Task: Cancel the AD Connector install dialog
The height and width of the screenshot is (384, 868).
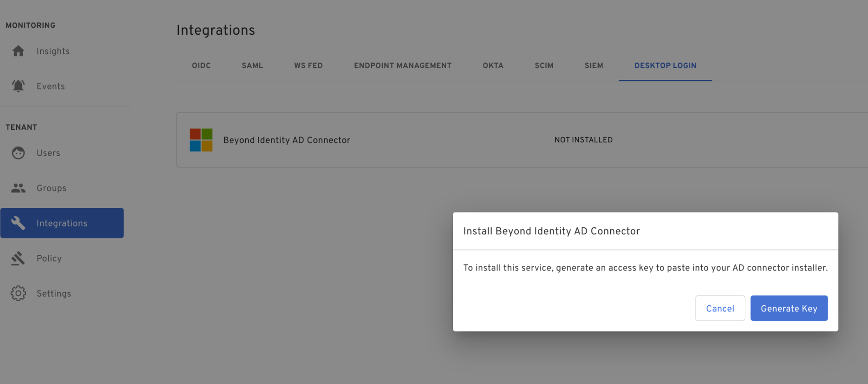Action: pyautogui.click(x=720, y=308)
